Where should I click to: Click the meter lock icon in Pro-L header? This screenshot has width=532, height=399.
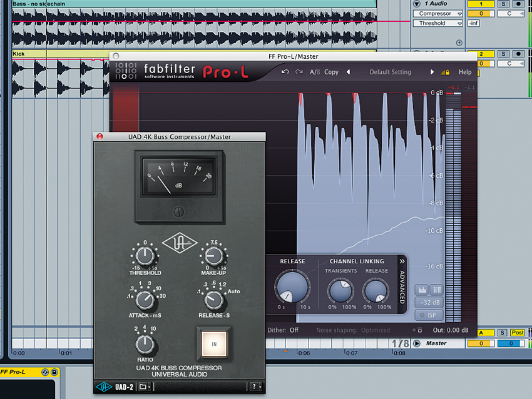click(445, 72)
